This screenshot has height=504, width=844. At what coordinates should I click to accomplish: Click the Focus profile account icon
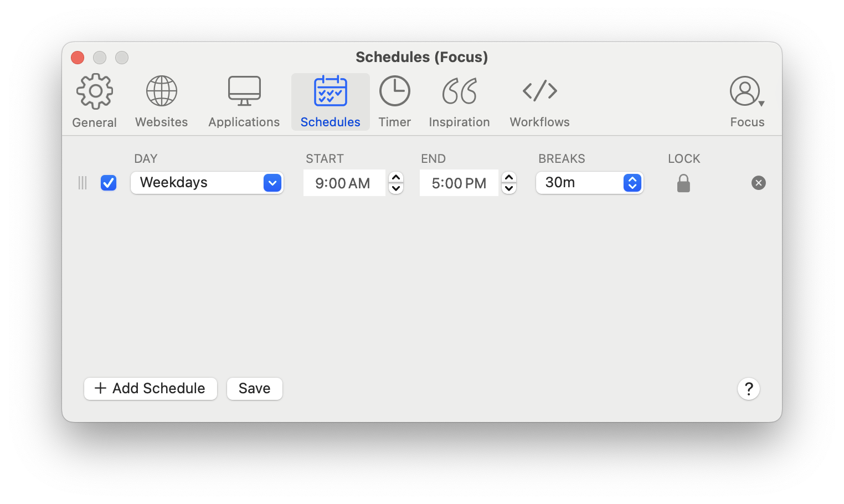pyautogui.click(x=745, y=92)
